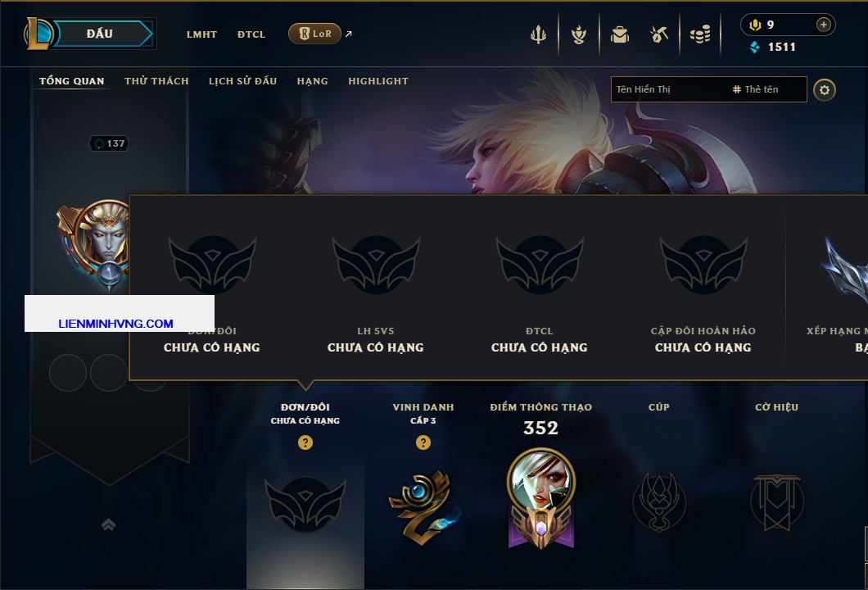Open the champion collection icon

point(579,34)
